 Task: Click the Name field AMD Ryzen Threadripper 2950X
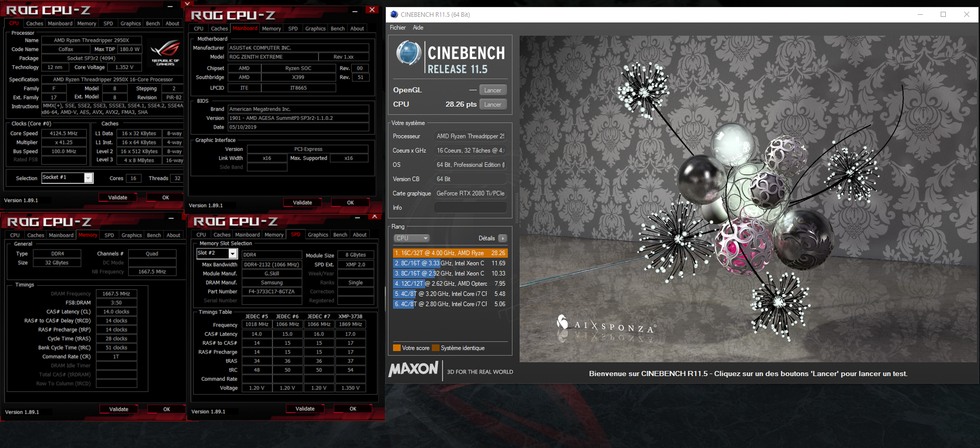[91, 40]
